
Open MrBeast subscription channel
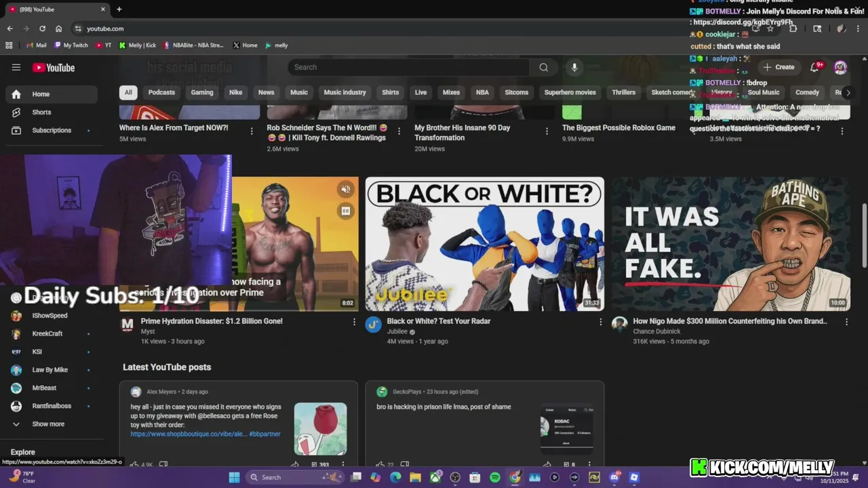[52, 388]
